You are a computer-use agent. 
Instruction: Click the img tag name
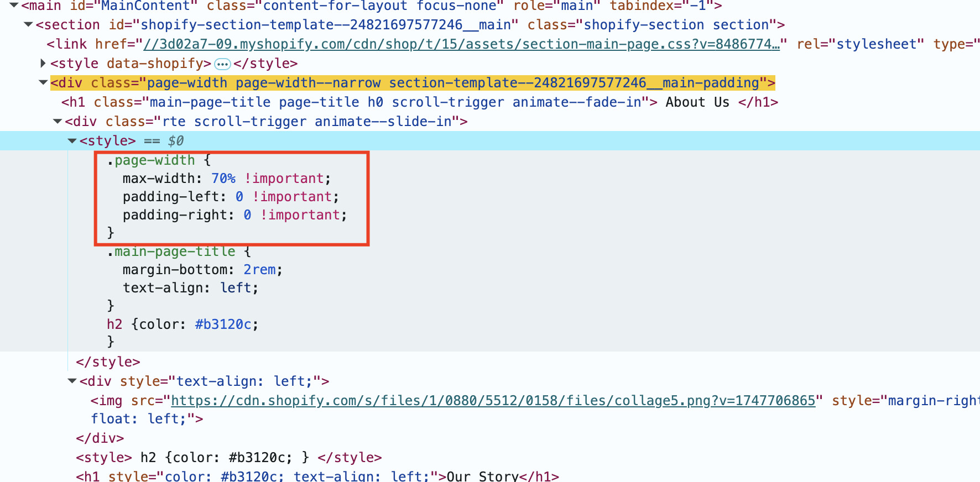111,401
